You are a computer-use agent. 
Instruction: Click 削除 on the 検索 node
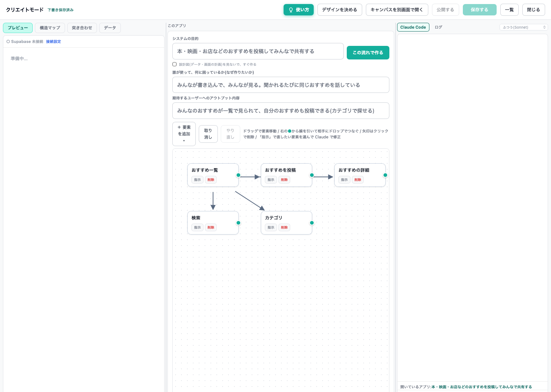click(211, 228)
